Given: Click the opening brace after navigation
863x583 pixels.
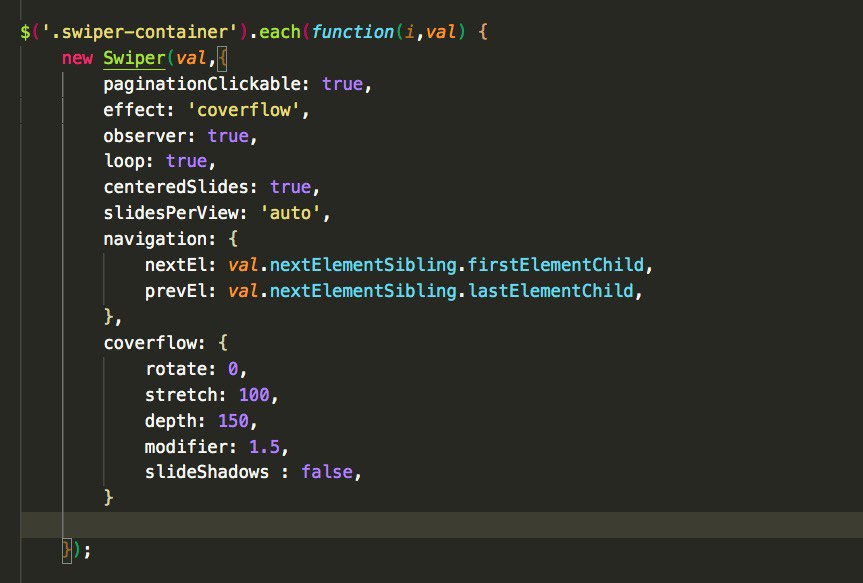Looking at the screenshot, I should (x=233, y=239).
